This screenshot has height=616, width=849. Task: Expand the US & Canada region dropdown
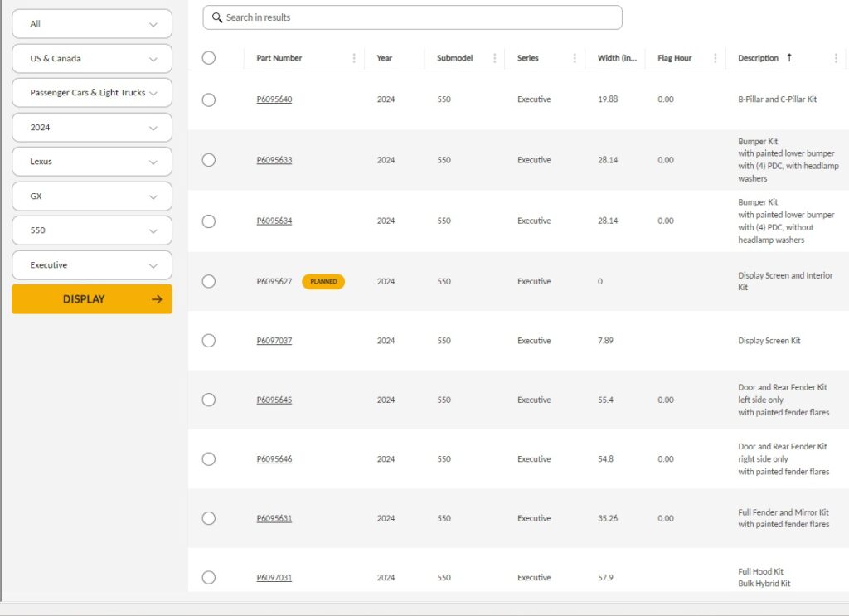coord(92,59)
